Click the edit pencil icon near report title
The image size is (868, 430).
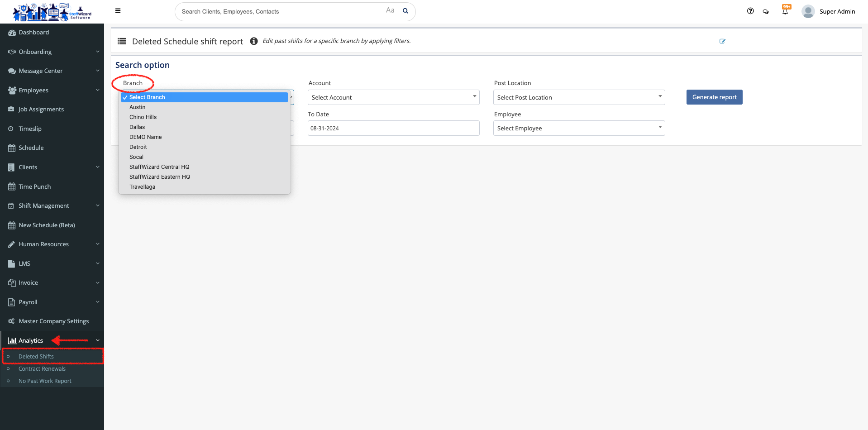tap(722, 41)
